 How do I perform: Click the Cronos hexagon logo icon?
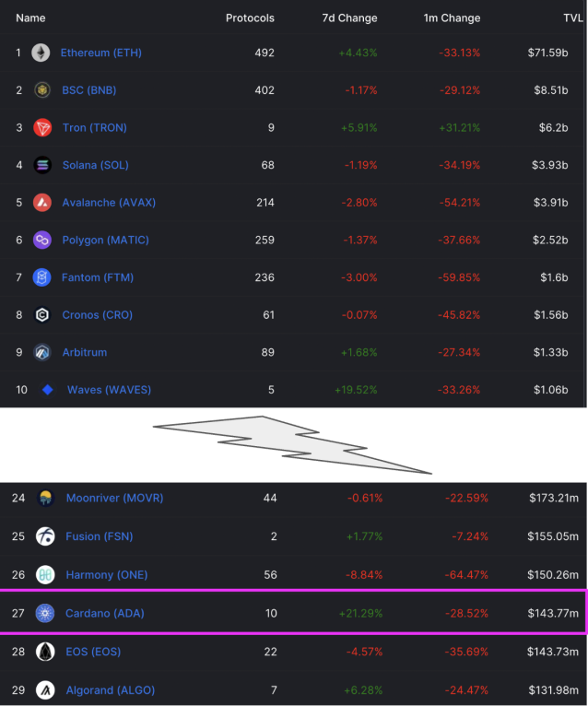coord(42,314)
